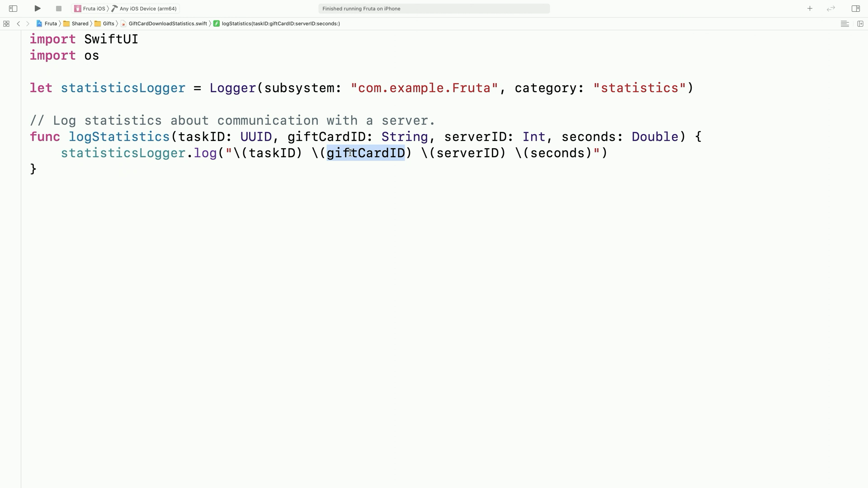
Task: Stop the running task
Action: pos(58,9)
